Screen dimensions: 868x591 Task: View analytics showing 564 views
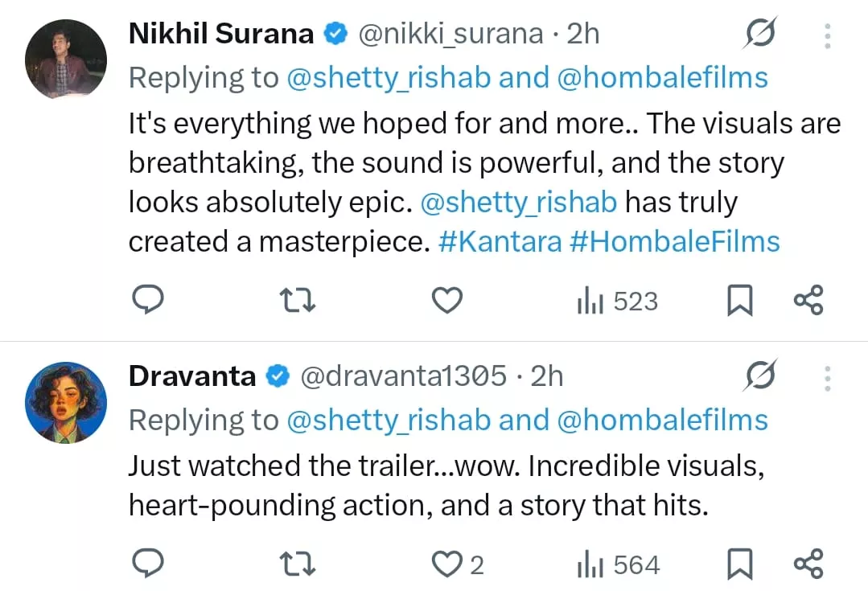(618, 565)
